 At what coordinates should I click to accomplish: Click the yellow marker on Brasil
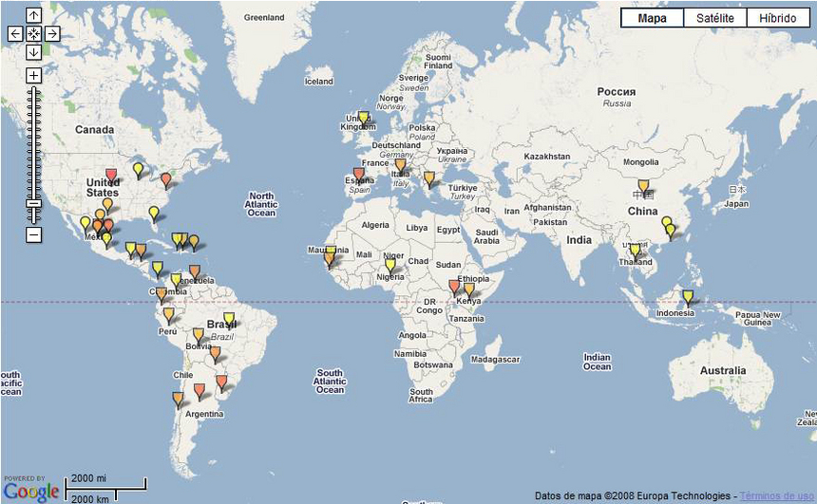click(228, 319)
